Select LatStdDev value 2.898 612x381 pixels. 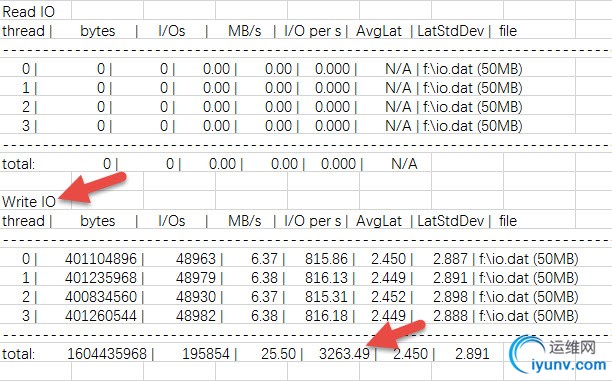click(450, 297)
